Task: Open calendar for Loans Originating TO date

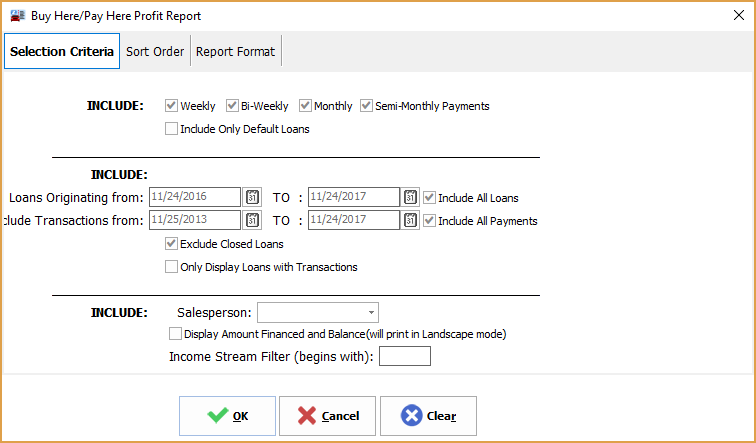Action: (410, 197)
